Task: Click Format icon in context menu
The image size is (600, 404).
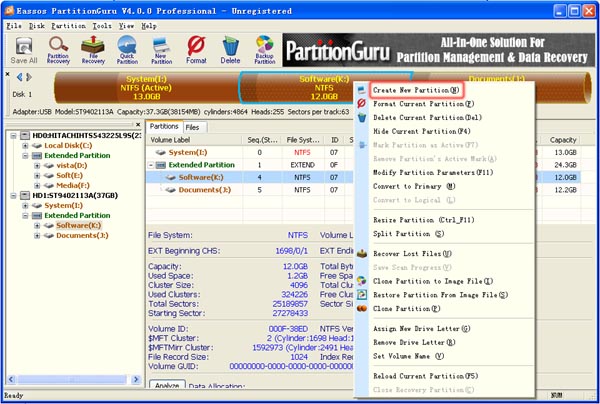Action: pos(361,104)
